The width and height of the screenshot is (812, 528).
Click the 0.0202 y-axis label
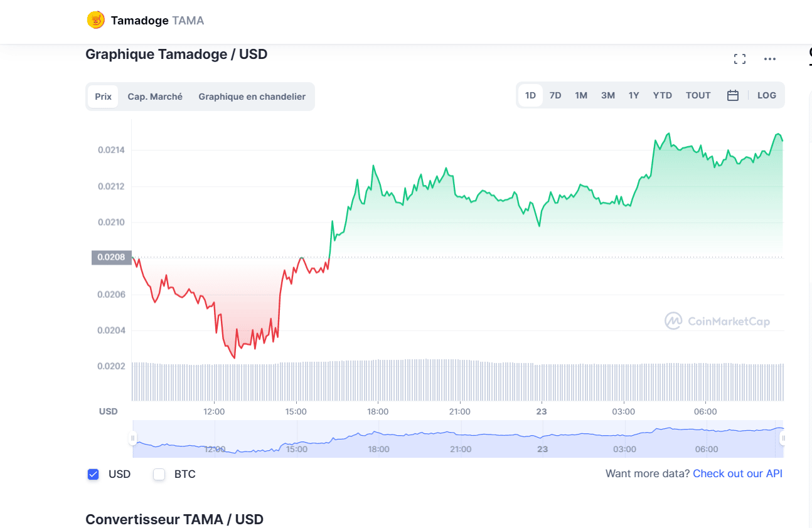pos(111,366)
